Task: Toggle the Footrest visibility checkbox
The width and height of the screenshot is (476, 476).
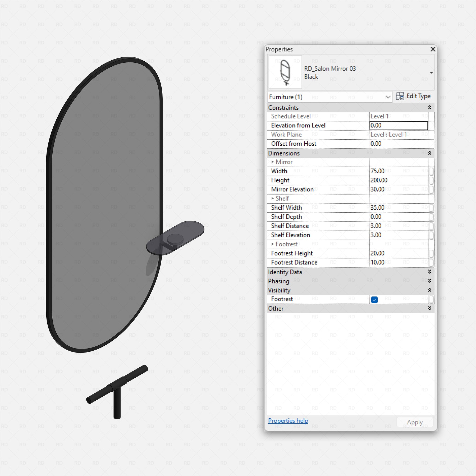Action: coord(374,299)
